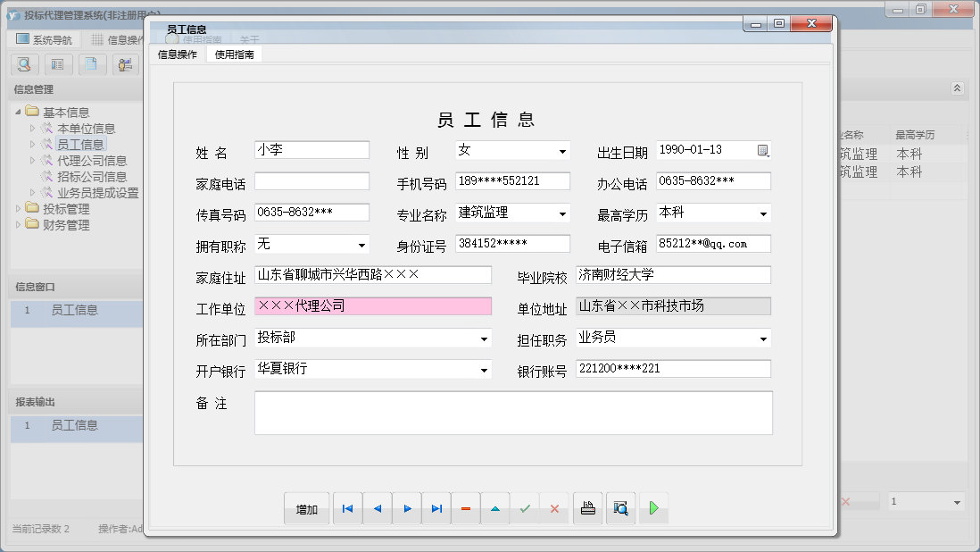Go to the next record arrow
Viewport: 980px width, 552px height.
click(407, 509)
